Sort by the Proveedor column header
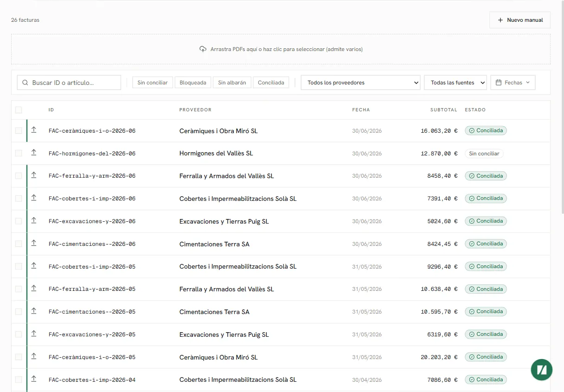The height and width of the screenshot is (392, 564). (x=195, y=110)
